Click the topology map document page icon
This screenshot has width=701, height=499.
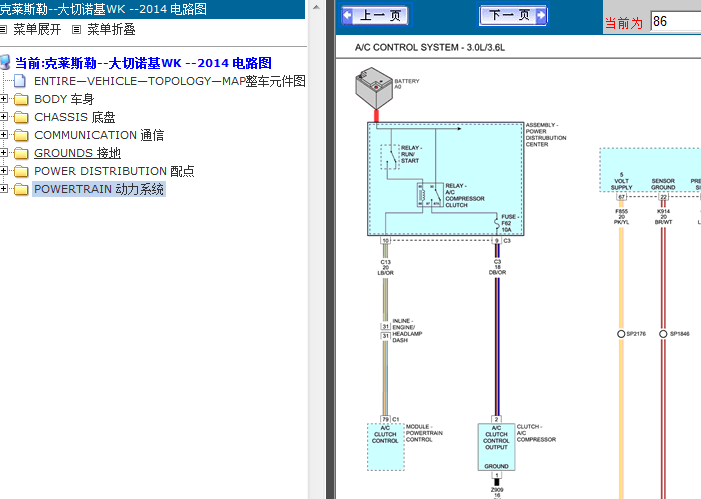(20, 81)
